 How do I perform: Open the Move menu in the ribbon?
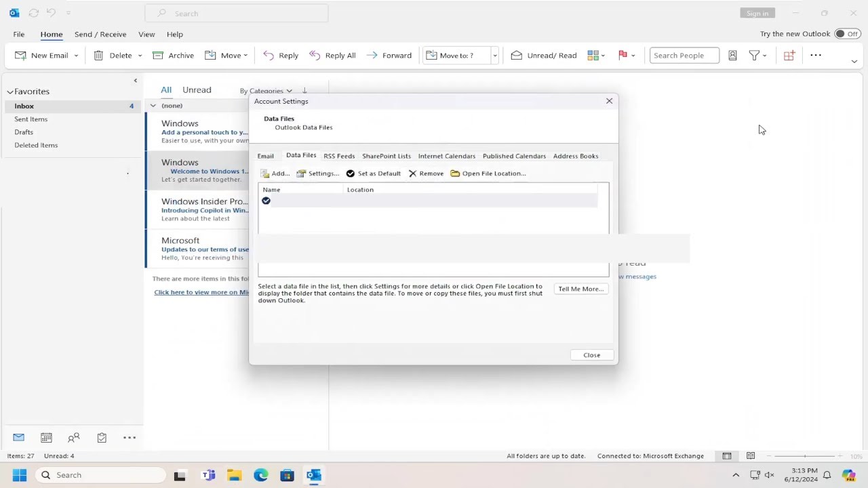click(226, 56)
